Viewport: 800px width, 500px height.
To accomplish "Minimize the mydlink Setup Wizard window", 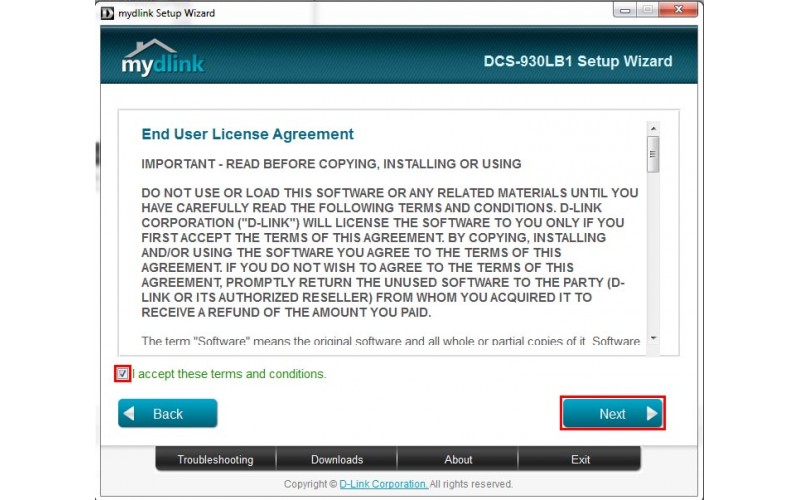I will point(626,12).
